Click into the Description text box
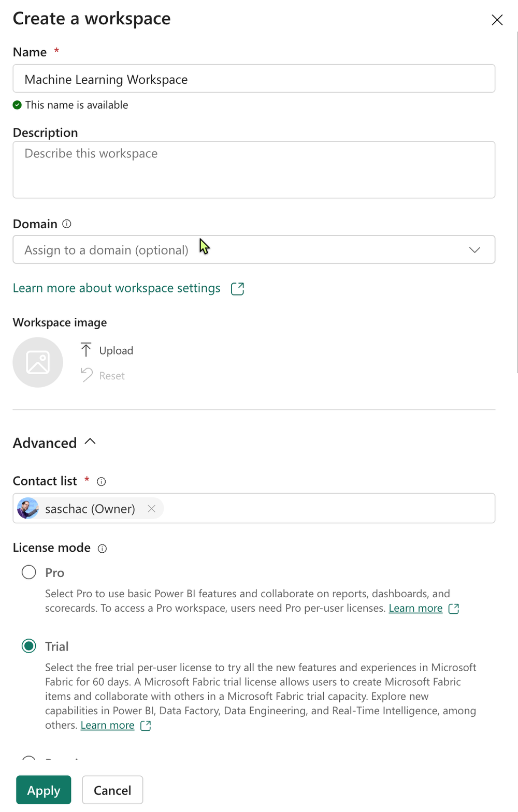518x812 pixels. click(254, 170)
